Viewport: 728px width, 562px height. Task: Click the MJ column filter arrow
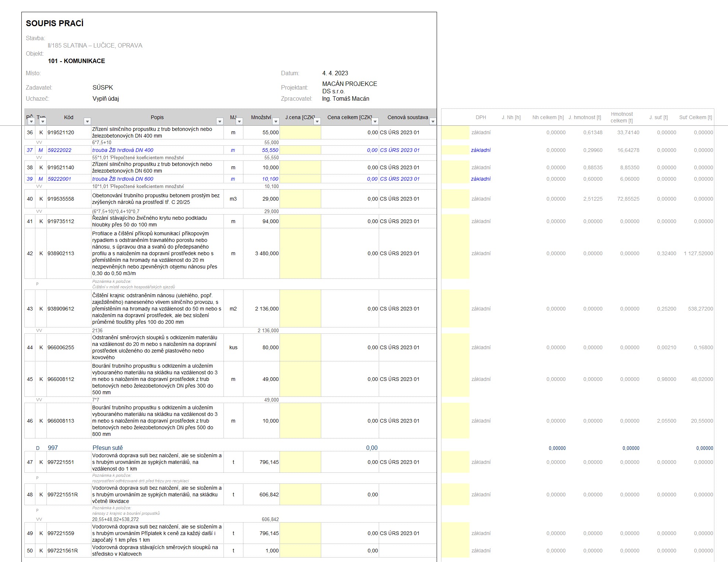tap(239, 122)
